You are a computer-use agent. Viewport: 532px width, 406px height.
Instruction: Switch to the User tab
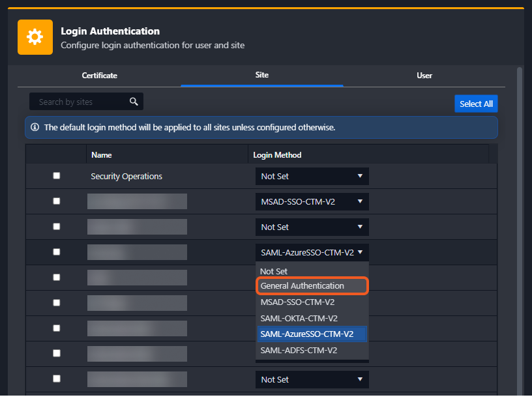(x=424, y=76)
